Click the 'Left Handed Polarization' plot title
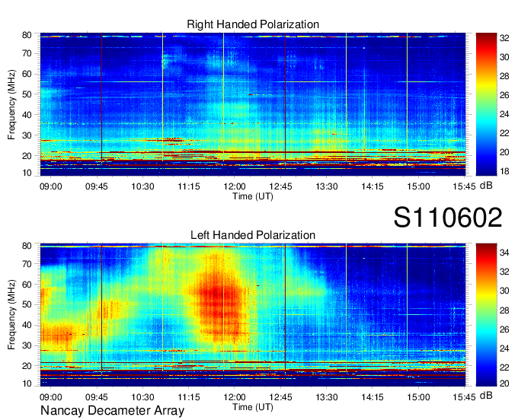This screenshot has height=420, width=518. [253, 235]
